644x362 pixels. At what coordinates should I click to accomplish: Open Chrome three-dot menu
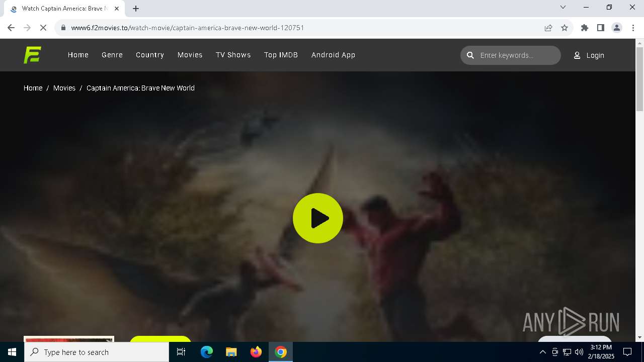click(x=633, y=28)
